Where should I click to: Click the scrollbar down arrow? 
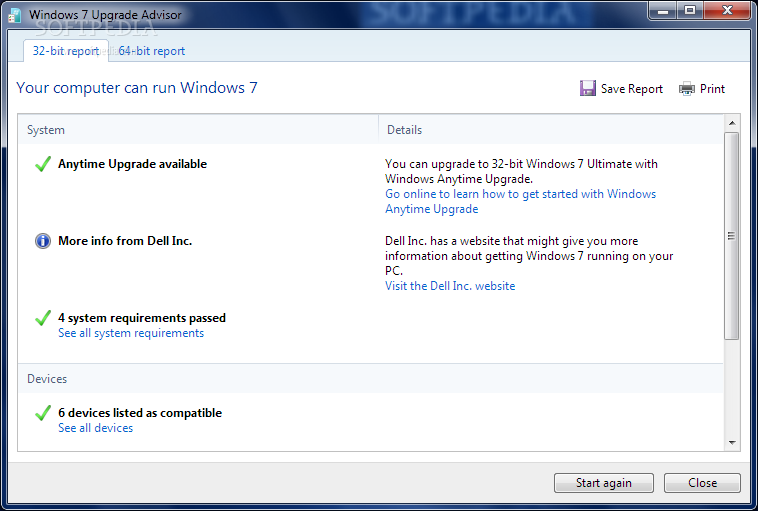[732, 443]
